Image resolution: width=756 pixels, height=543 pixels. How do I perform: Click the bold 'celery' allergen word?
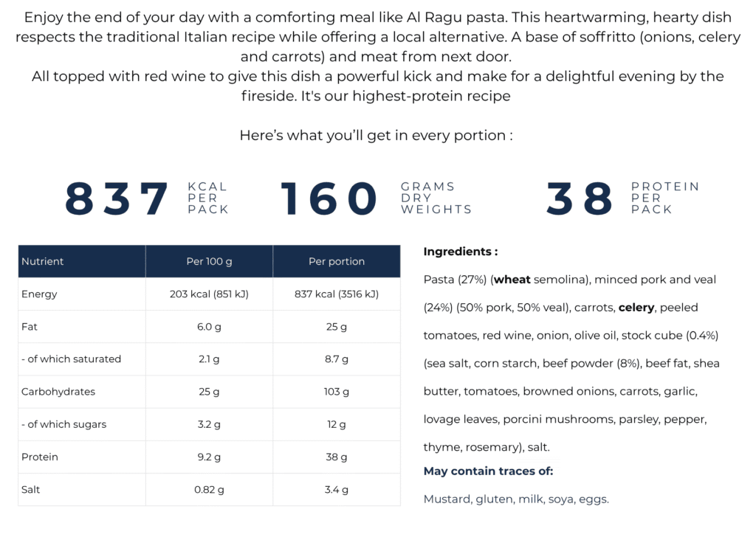click(x=636, y=308)
